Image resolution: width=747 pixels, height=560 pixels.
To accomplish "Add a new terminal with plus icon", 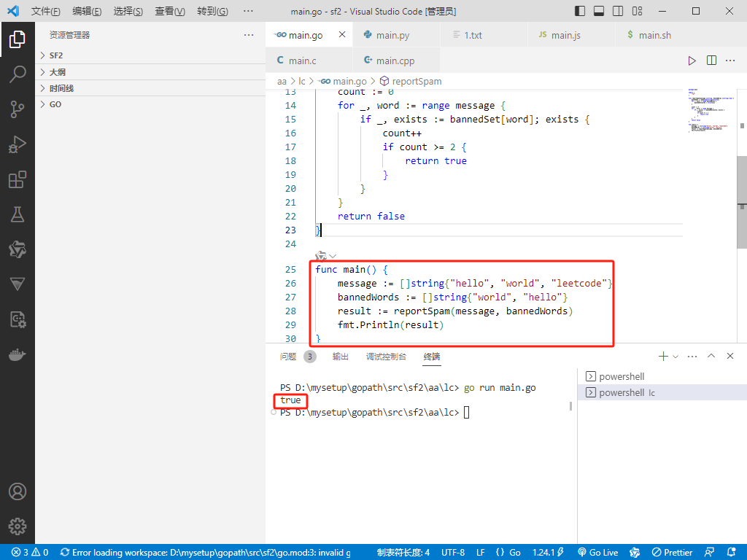I will [x=662, y=356].
